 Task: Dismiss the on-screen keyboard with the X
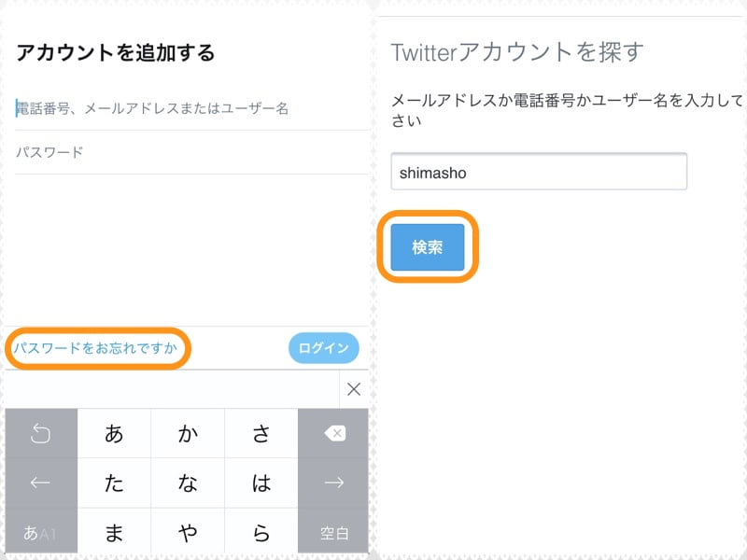pyautogui.click(x=352, y=389)
